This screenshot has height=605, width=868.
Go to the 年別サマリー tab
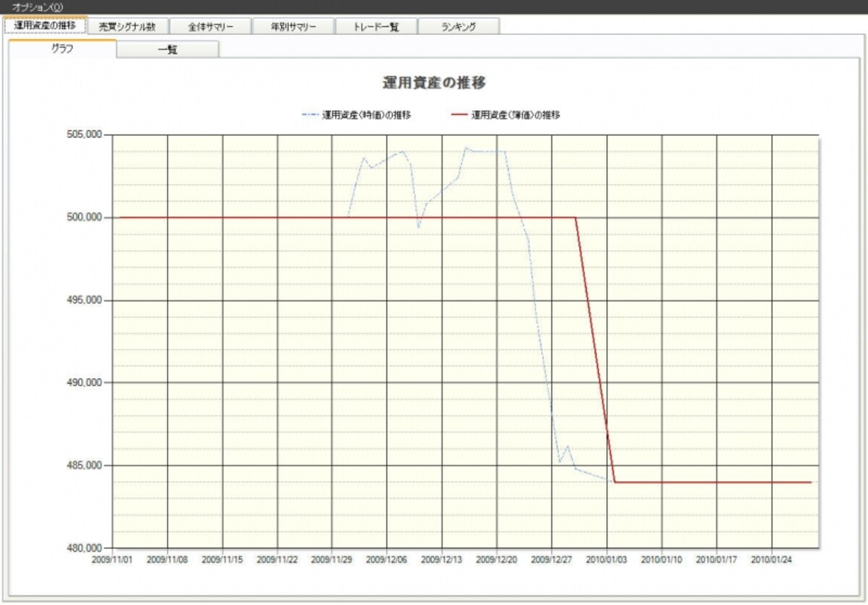click(293, 26)
